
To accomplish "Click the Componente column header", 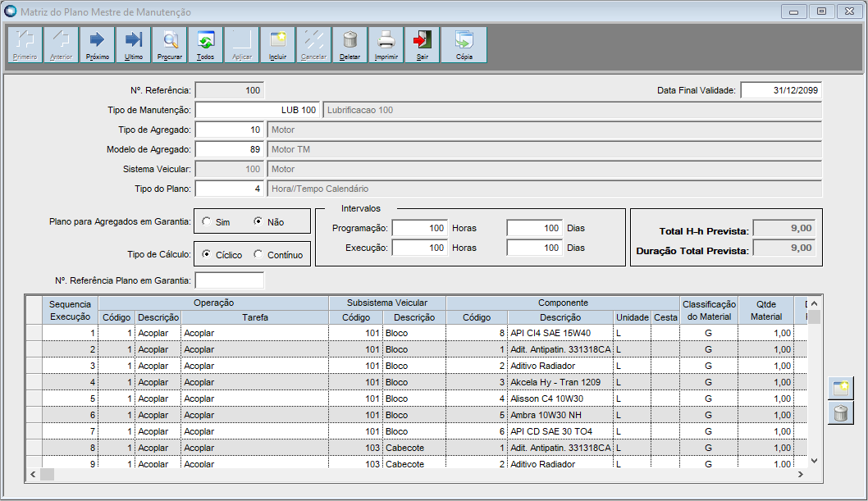I will pyautogui.click(x=562, y=303).
